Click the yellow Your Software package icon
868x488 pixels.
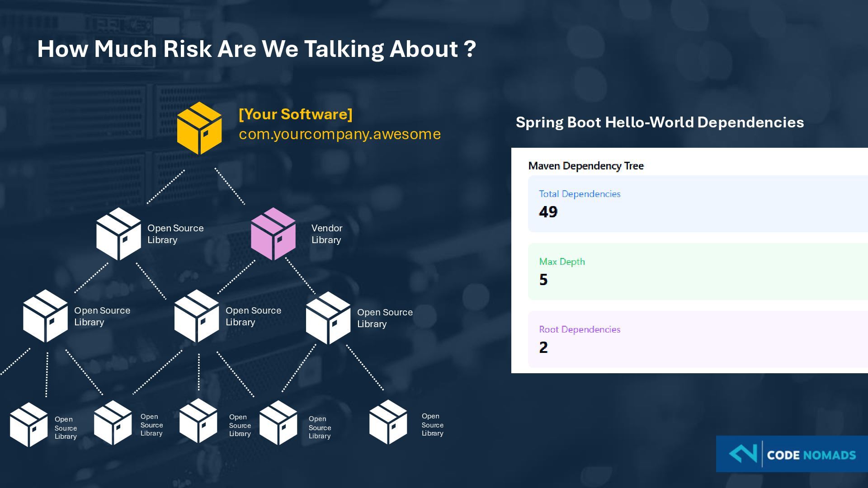199,128
